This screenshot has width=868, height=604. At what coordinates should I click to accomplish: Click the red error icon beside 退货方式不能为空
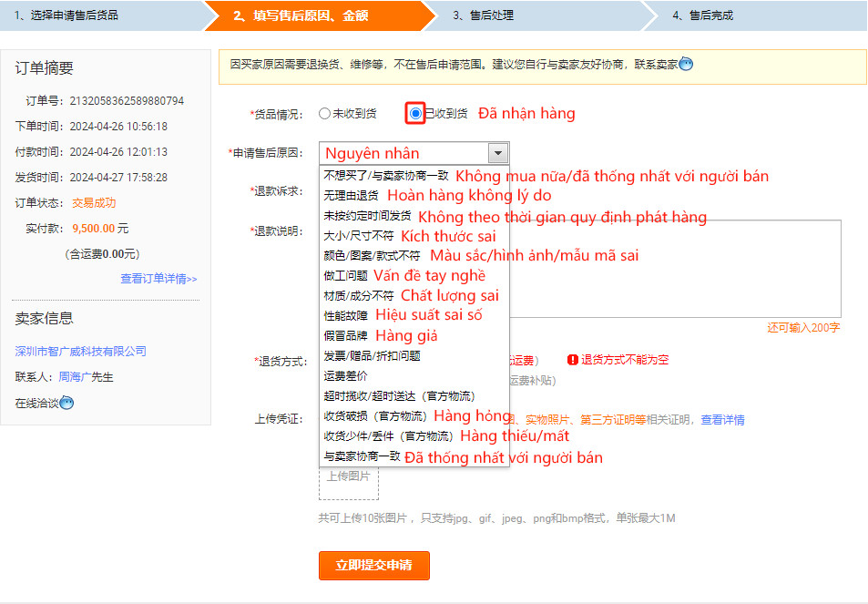point(572,360)
